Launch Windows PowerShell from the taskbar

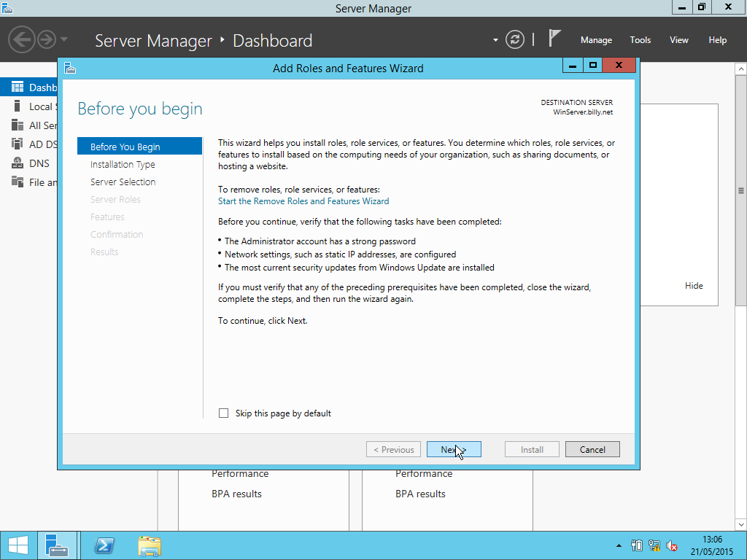[x=104, y=545]
